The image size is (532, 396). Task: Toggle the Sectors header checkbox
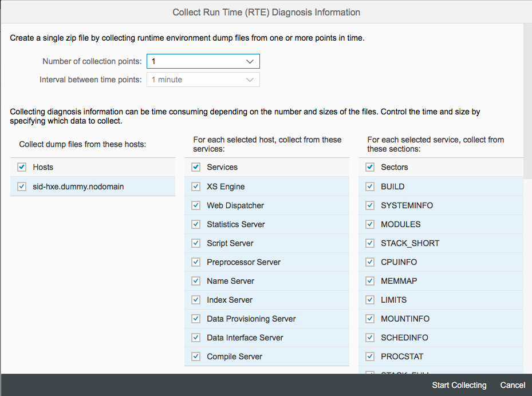tap(370, 167)
